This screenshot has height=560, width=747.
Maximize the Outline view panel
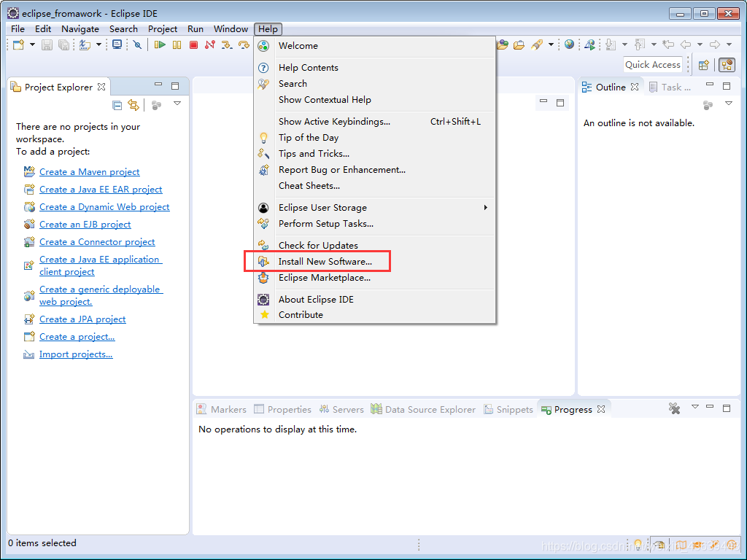(x=727, y=86)
